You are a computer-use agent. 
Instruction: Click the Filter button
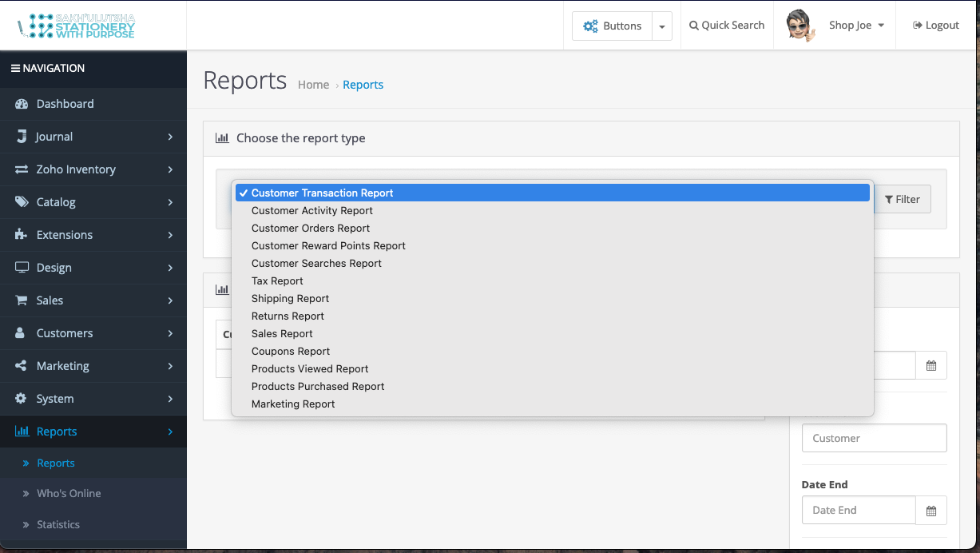(903, 199)
